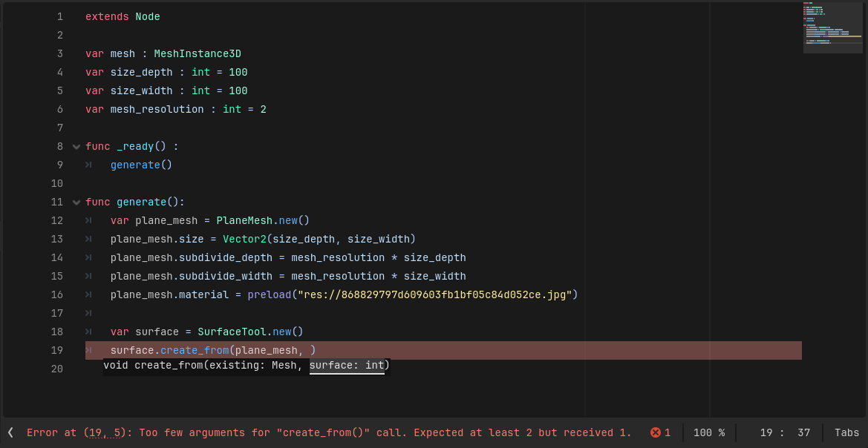Click Vector2 on line 13
The width and height of the screenshot is (868, 448).
pyautogui.click(x=244, y=239)
